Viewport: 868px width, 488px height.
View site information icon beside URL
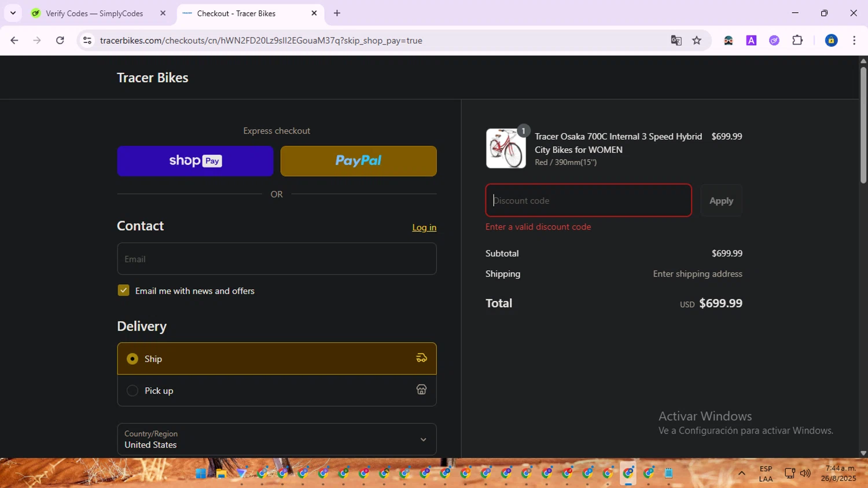pyautogui.click(x=87, y=41)
